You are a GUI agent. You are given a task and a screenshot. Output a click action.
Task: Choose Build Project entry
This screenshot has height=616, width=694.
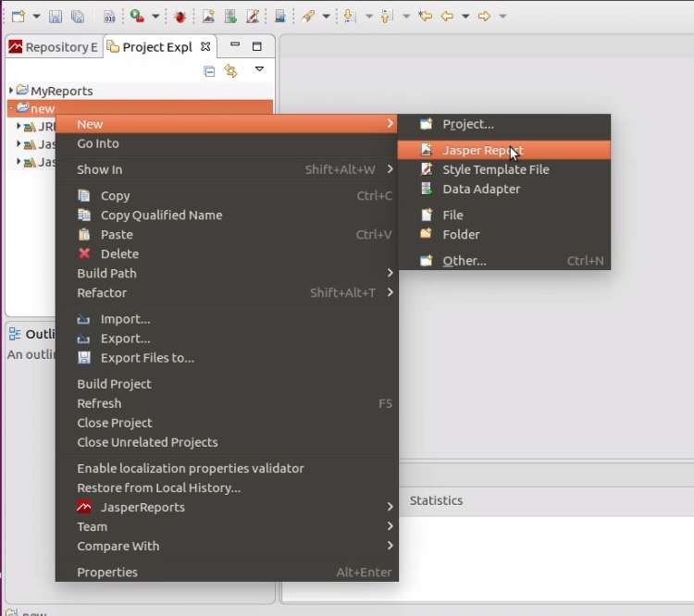[x=227, y=384]
